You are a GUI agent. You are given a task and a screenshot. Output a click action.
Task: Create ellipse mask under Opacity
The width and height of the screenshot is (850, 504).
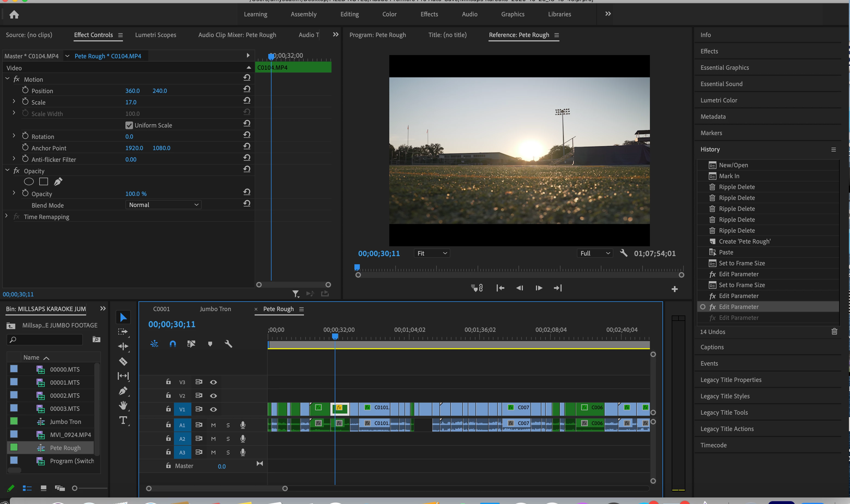pyautogui.click(x=29, y=182)
